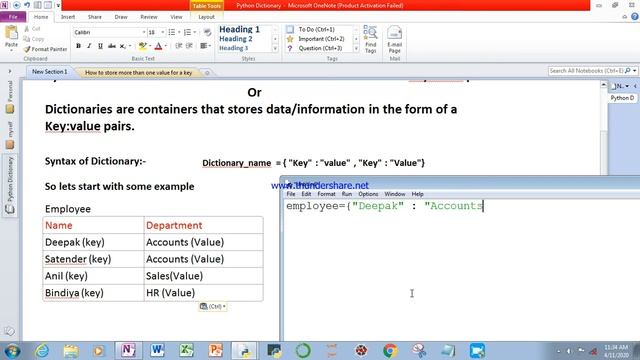Screen dimensions: 640x360
Task: Open the Help menu in IDLE window
Action: click(x=417, y=194)
